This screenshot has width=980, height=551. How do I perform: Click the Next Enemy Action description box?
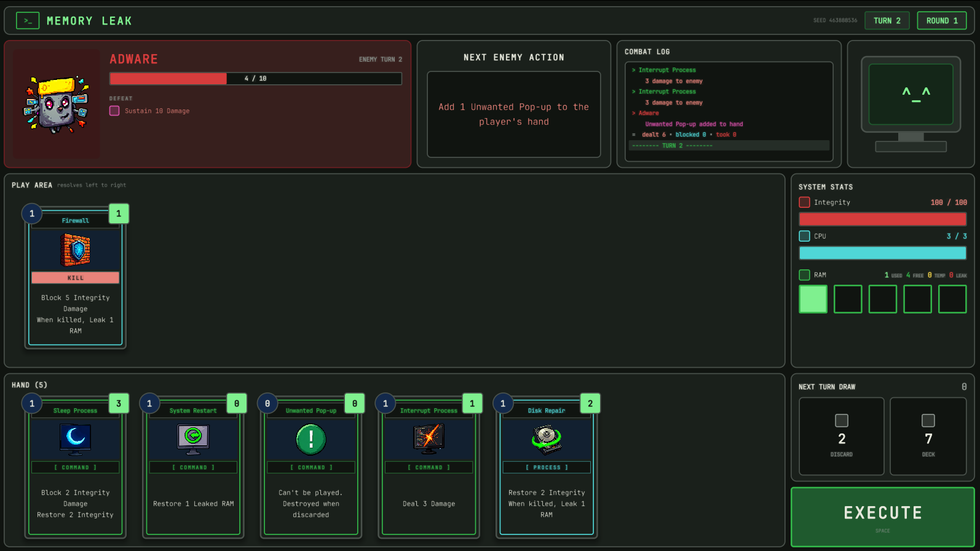(x=514, y=114)
